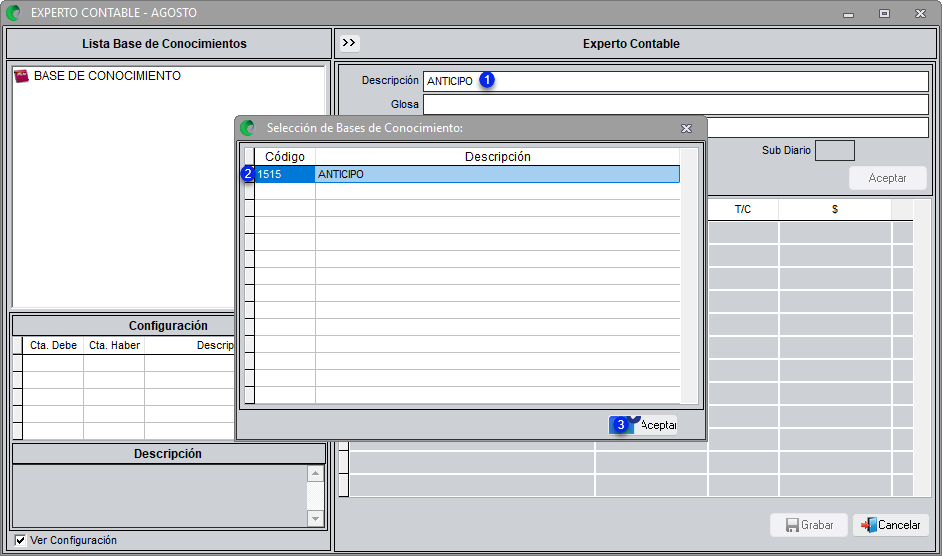Viewport: 942px width, 556px height.
Task: Click the Descripción column header in selection dialog
Action: pos(497,157)
